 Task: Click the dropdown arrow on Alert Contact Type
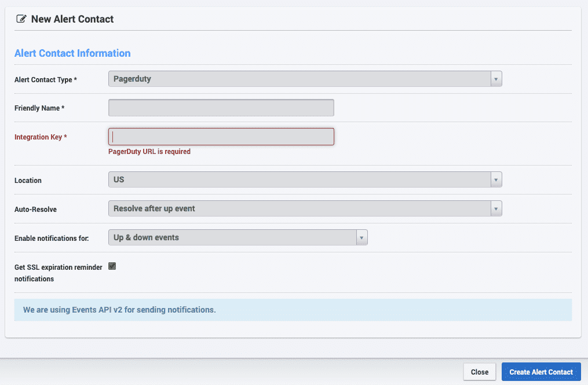click(x=496, y=78)
